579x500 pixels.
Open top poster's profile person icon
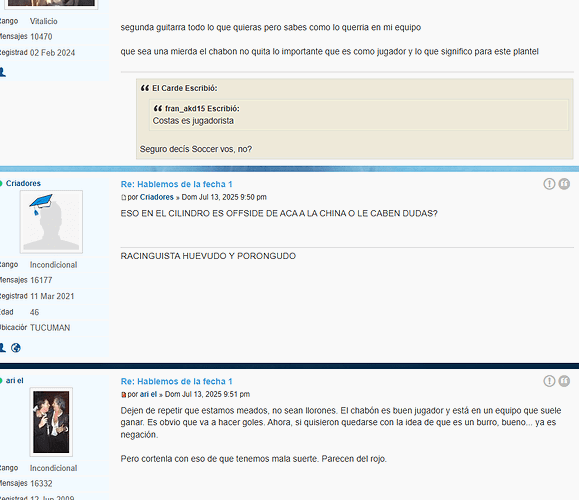pyautogui.click(x=2, y=72)
